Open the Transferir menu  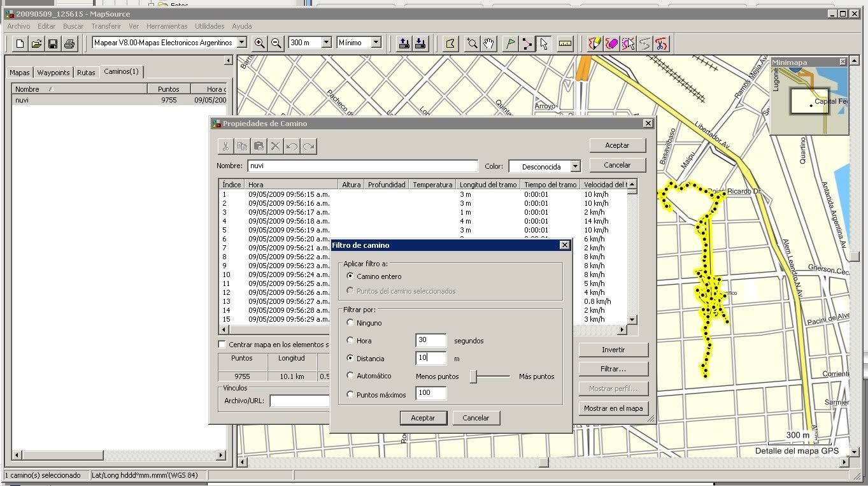(106, 26)
